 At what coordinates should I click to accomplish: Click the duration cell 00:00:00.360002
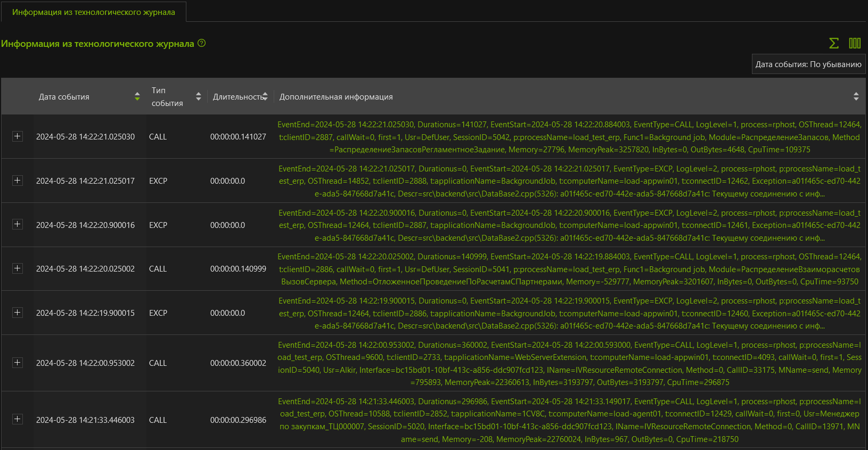[238, 363]
